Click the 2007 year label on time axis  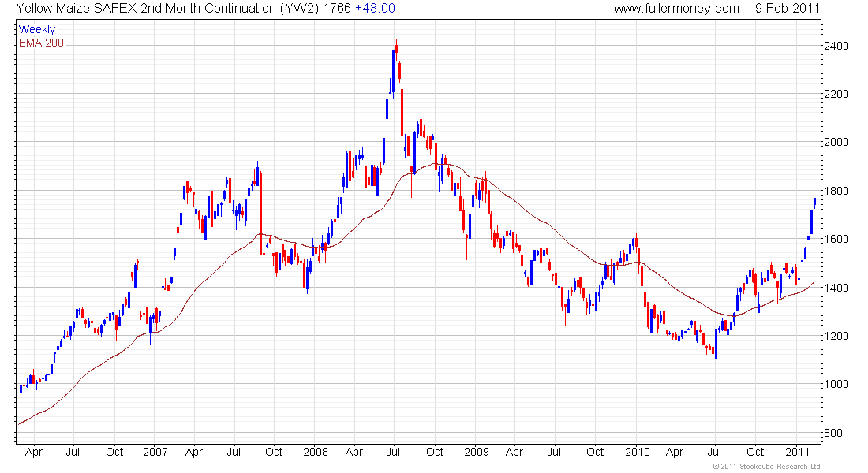(155, 452)
